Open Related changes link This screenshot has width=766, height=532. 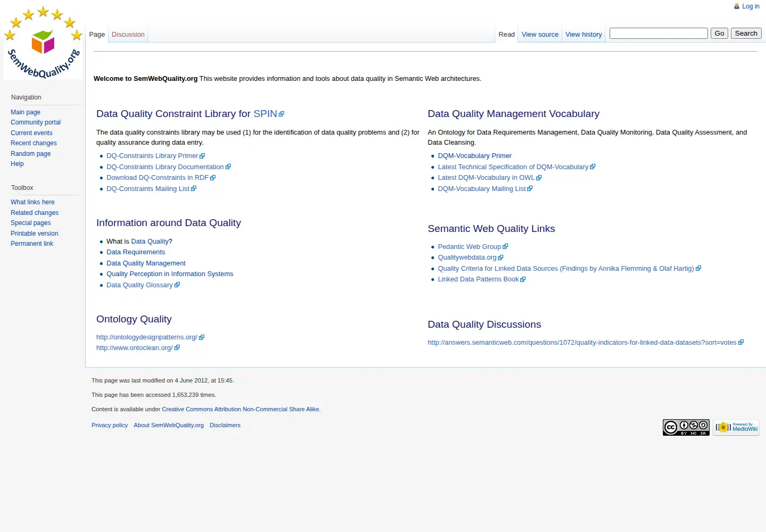click(x=35, y=213)
